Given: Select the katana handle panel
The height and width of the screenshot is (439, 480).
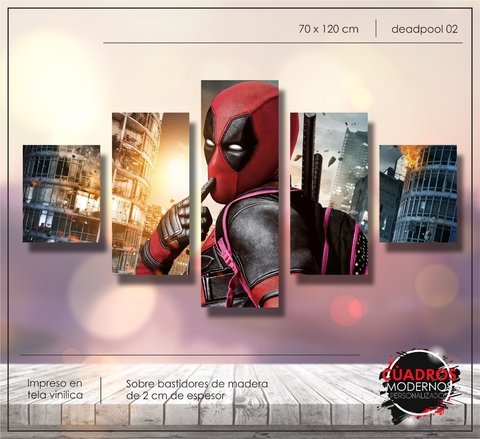Looking at the screenshot, I should pos(329,193).
